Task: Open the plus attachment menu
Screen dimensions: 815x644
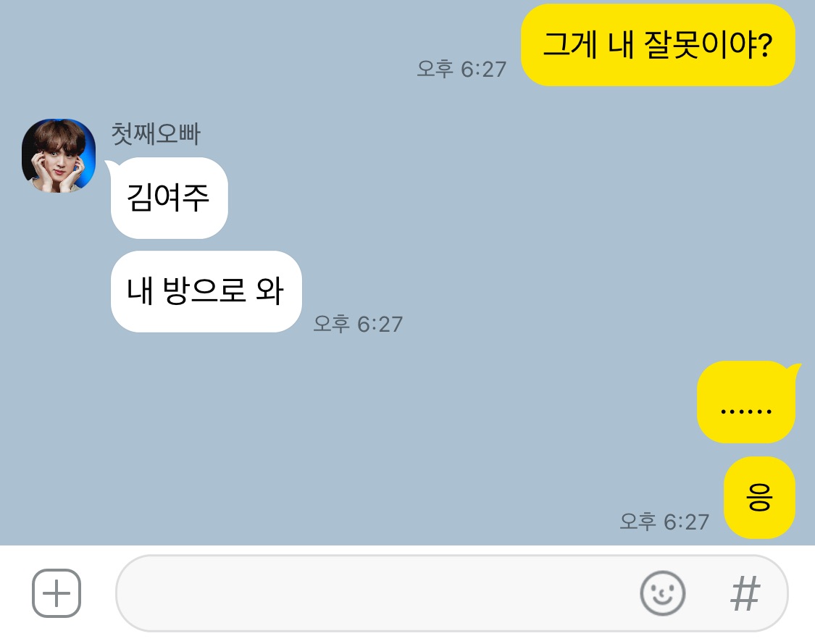Action: pos(57,593)
